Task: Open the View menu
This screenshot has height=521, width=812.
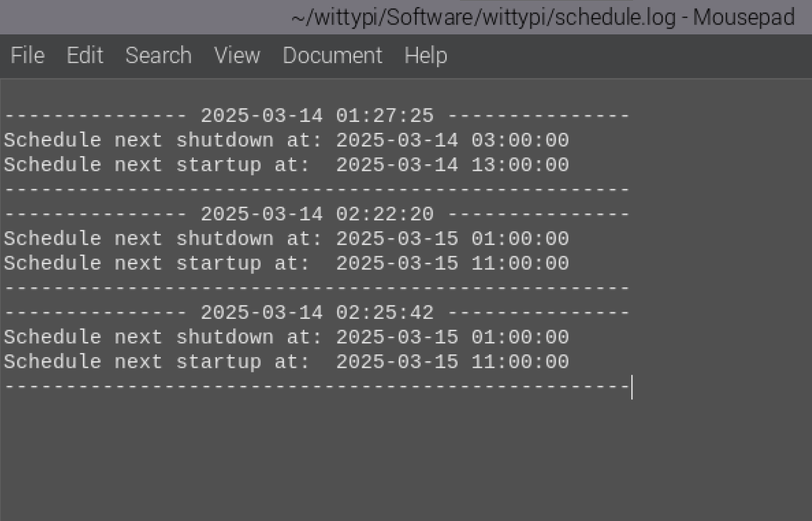Action: [x=237, y=55]
